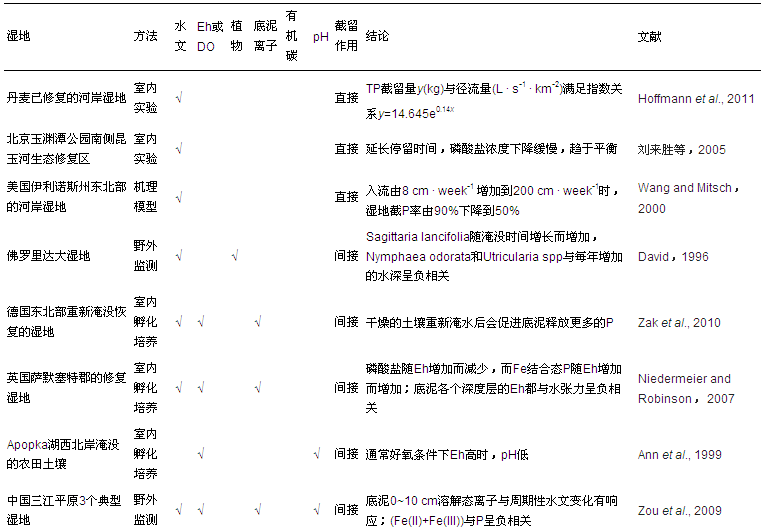The width and height of the screenshot is (765, 531).
Task: Click the 结论 column header
Action: tap(377, 37)
